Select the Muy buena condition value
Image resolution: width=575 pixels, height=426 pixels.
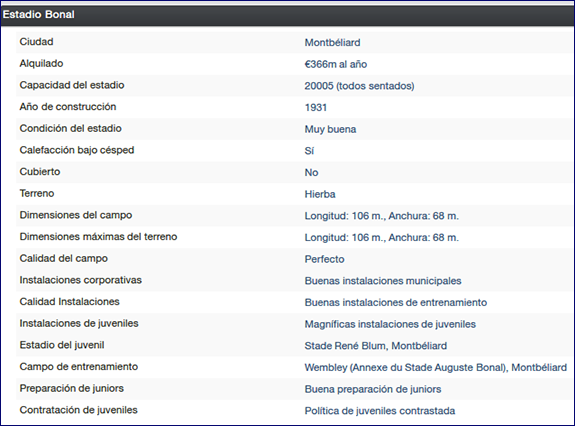pyautogui.click(x=330, y=129)
